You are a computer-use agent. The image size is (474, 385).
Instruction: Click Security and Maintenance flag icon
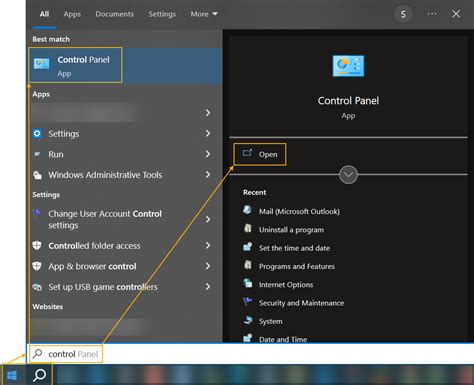248,301
